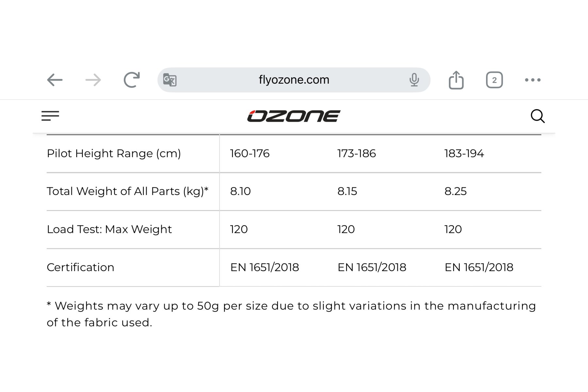Click the 8.25 total weight value
The height and width of the screenshot is (392, 588).
(455, 191)
